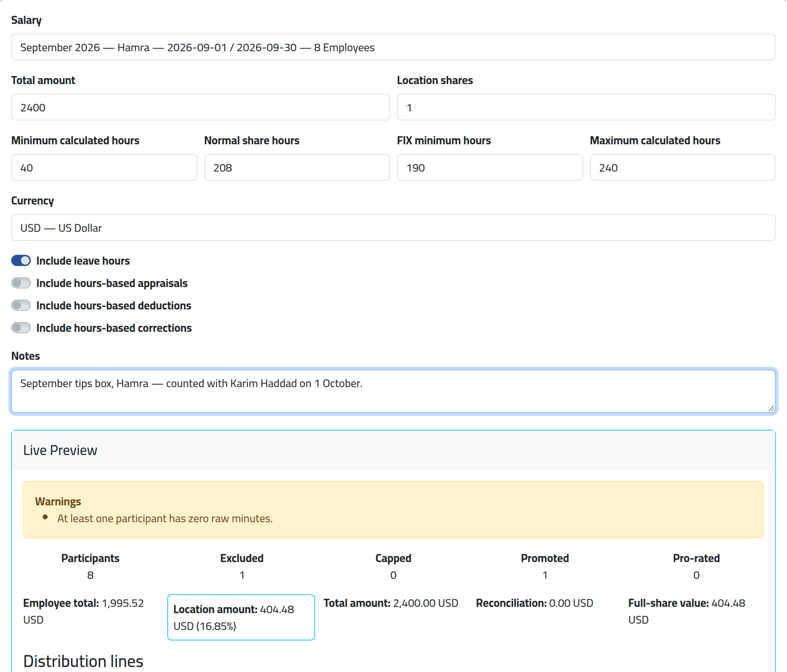787x672 pixels.
Task: Click the Total amount input field
Action: [x=200, y=107]
